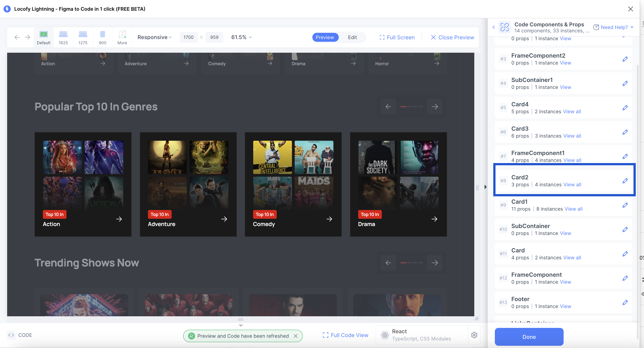The image size is (644, 348).
Task: Click the Done button
Action: (529, 337)
